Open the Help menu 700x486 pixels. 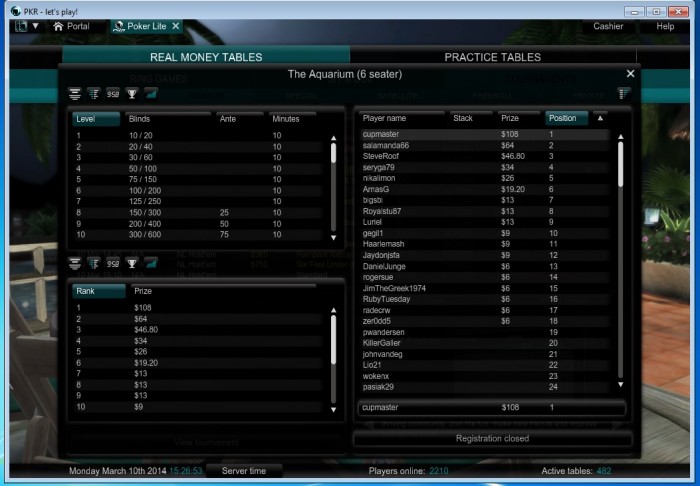665,26
